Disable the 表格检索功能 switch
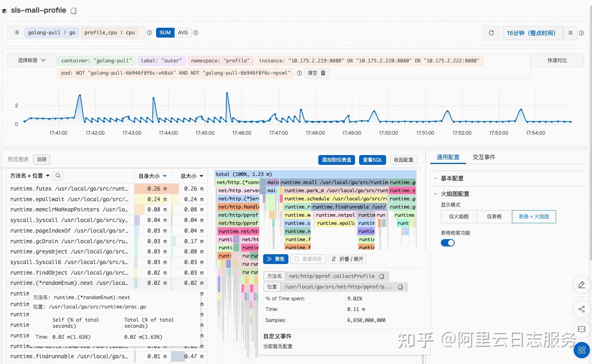The image size is (592, 364). pyautogui.click(x=448, y=242)
